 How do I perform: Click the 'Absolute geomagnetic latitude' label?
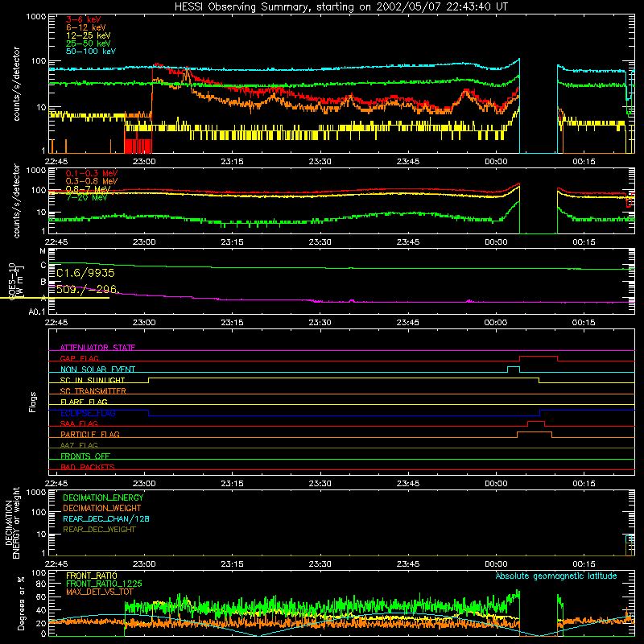tap(556, 576)
